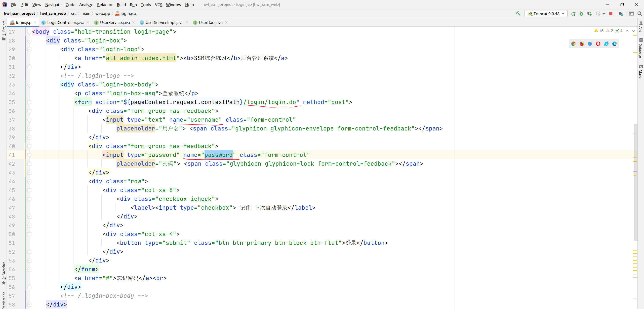
Task: Collapse the form tag at line 35
Action: (29, 102)
